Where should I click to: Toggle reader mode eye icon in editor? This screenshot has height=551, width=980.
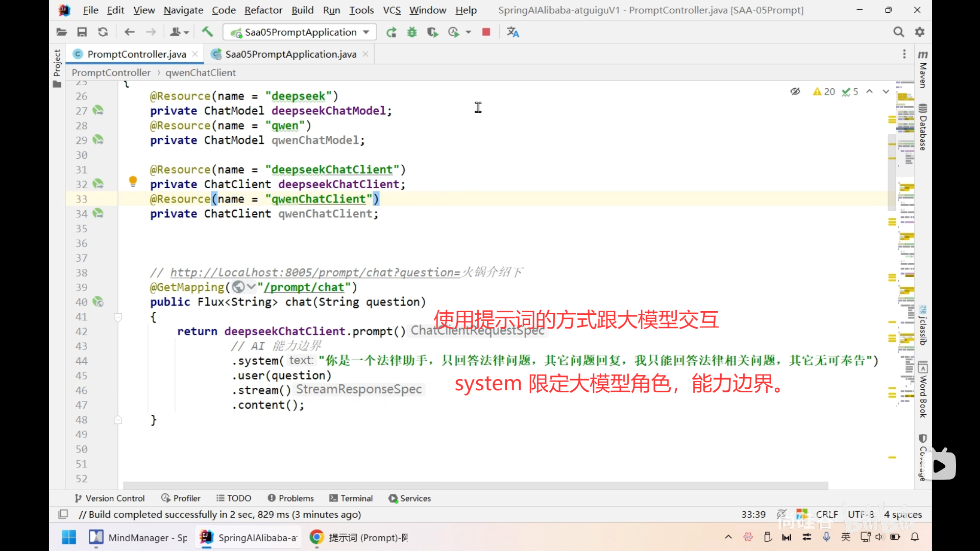coord(795,91)
